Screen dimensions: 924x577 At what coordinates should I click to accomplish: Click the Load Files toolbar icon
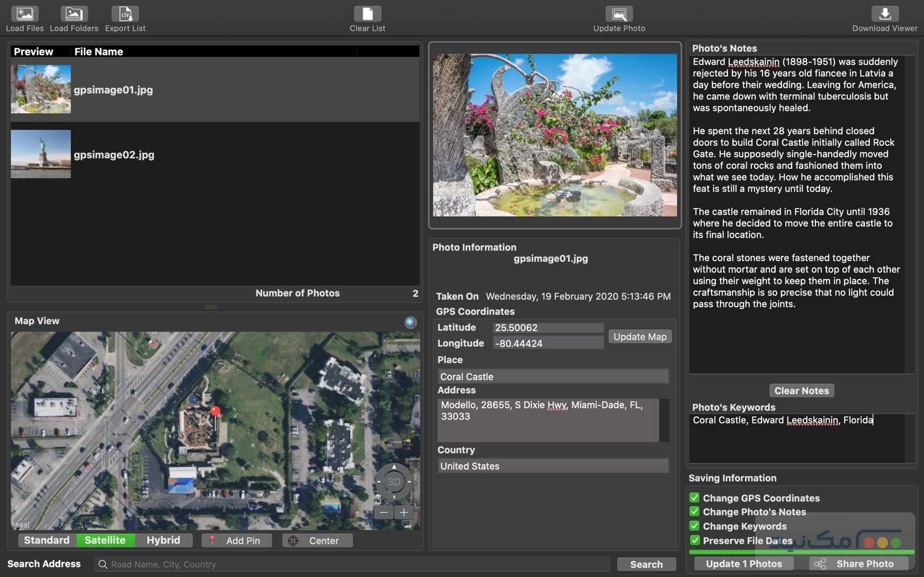[24, 14]
